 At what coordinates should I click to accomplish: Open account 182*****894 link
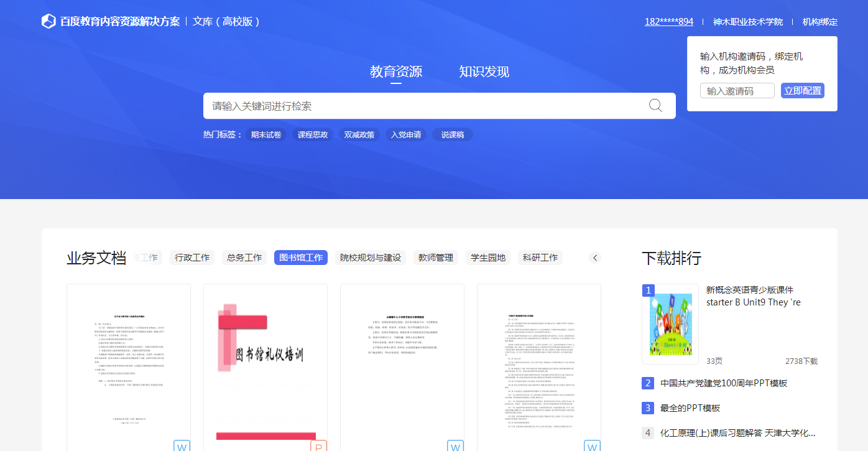[668, 22]
